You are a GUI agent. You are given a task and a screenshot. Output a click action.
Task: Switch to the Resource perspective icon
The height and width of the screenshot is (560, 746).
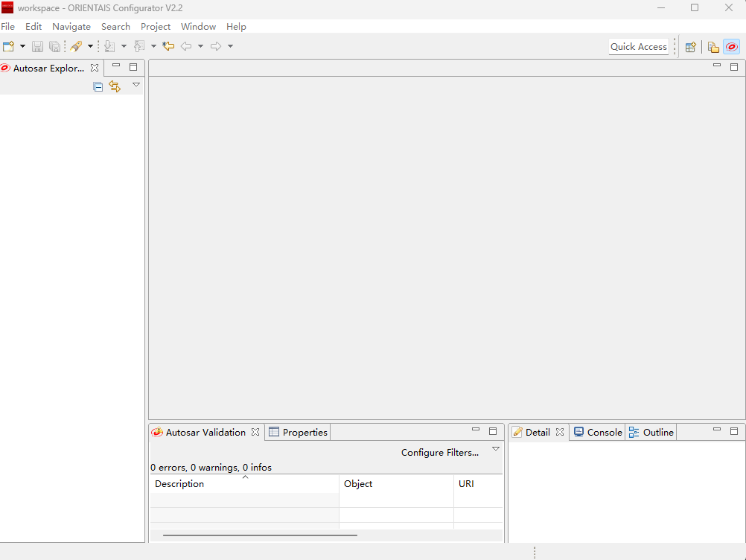click(x=713, y=47)
